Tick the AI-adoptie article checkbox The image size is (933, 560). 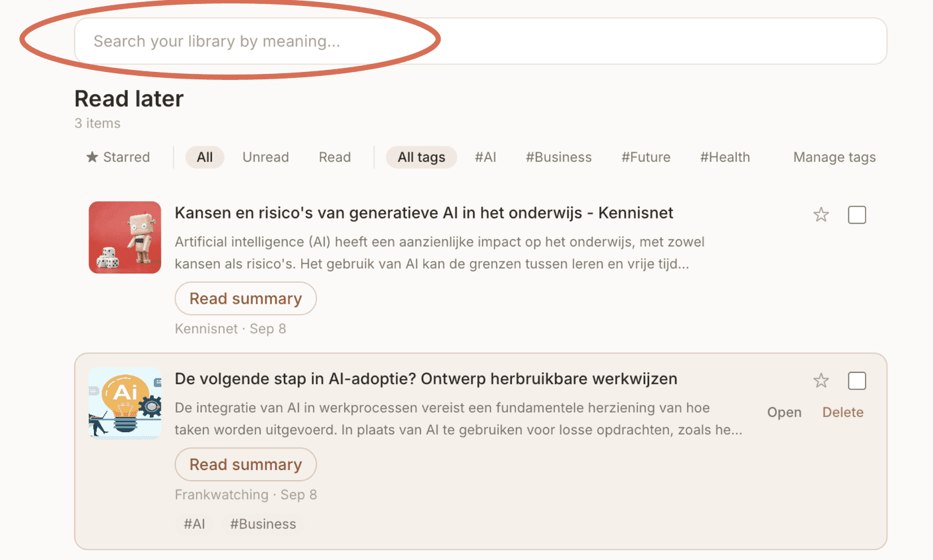coord(857,381)
